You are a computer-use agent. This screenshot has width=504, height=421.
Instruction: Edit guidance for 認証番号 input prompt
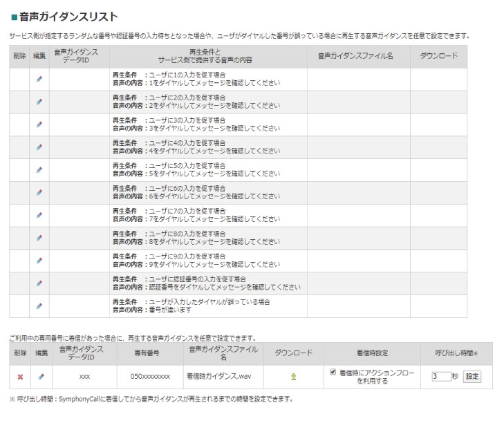[x=39, y=283]
